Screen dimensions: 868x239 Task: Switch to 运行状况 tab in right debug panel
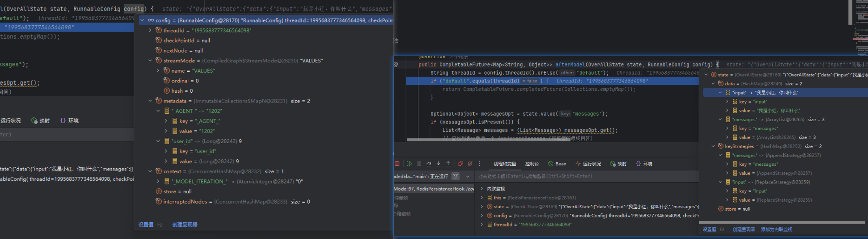(588, 164)
